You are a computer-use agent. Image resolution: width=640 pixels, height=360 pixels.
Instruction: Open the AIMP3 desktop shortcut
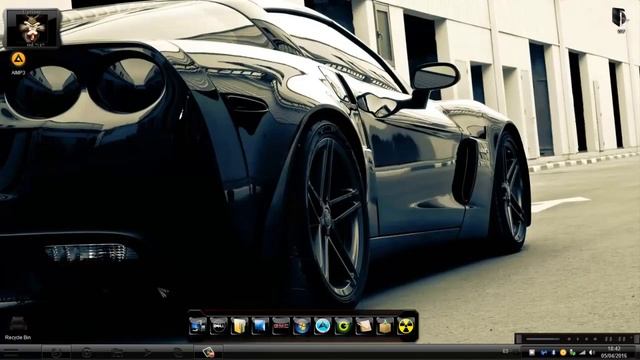tap(18, 63)
